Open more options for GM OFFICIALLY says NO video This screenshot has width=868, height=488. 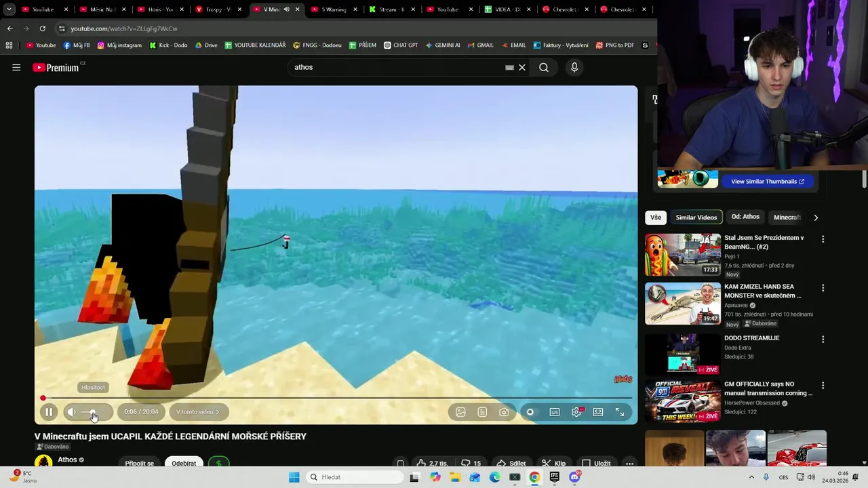click(x=823, y=386)
